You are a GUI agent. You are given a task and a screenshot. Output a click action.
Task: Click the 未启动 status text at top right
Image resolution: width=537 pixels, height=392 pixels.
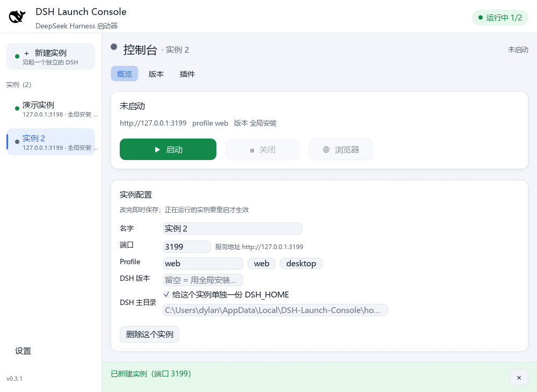point(518,50)
